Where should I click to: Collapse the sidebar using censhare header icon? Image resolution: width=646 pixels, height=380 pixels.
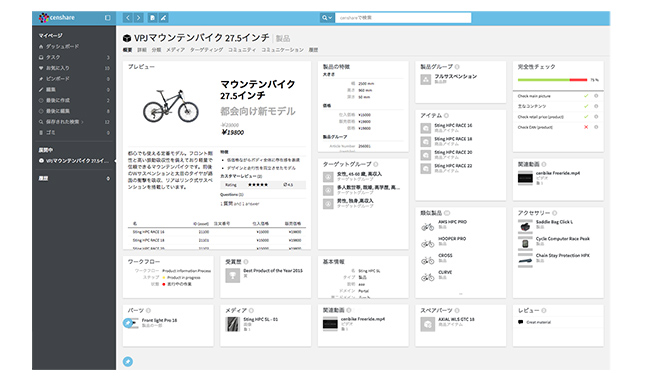click(x=108, y=18)
